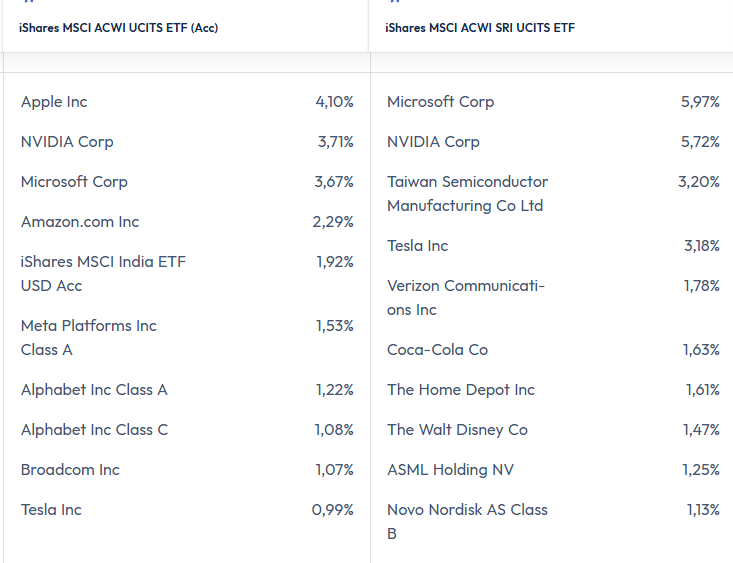Click Tesla Inc with 0,99% weight
Screen dimensions: 733x563
point(51,510)
